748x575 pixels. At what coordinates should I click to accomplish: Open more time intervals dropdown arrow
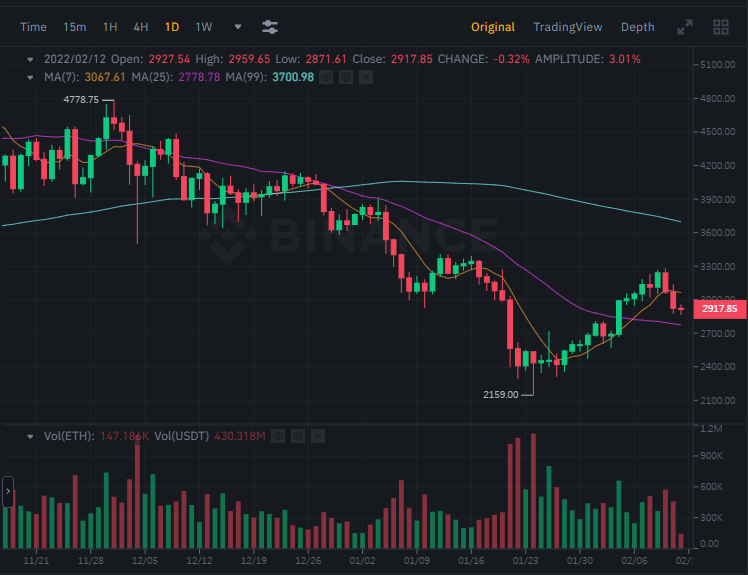pyautogui.click(x=238, y=27)
